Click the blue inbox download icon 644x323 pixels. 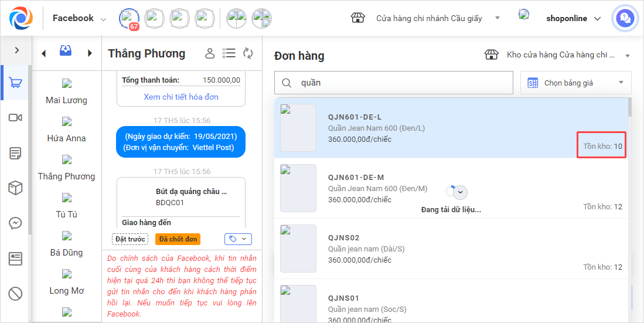(66, 50)
